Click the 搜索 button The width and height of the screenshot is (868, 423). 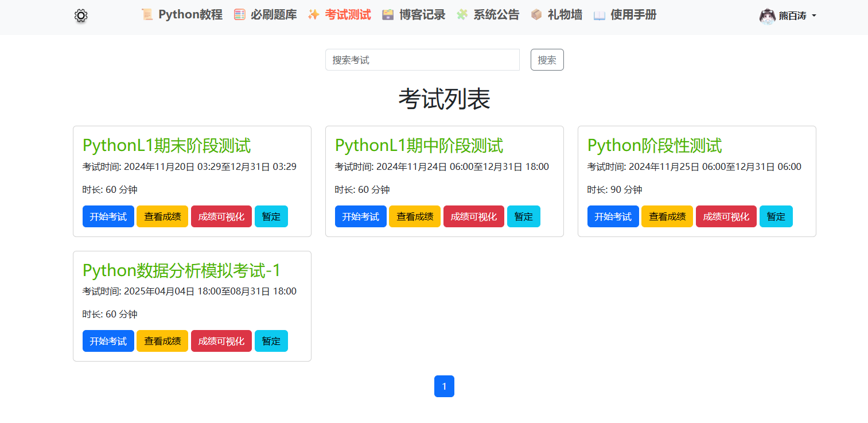click(x=547, y=60)
